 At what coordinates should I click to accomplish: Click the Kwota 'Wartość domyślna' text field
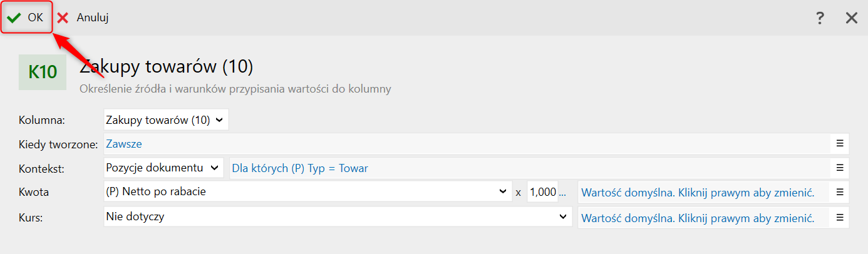698,192
